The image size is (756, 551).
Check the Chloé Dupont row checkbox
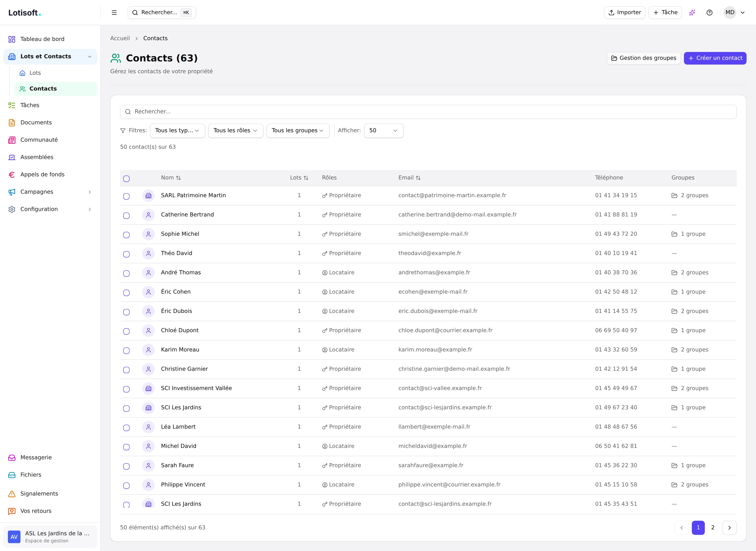coord(126,332)
